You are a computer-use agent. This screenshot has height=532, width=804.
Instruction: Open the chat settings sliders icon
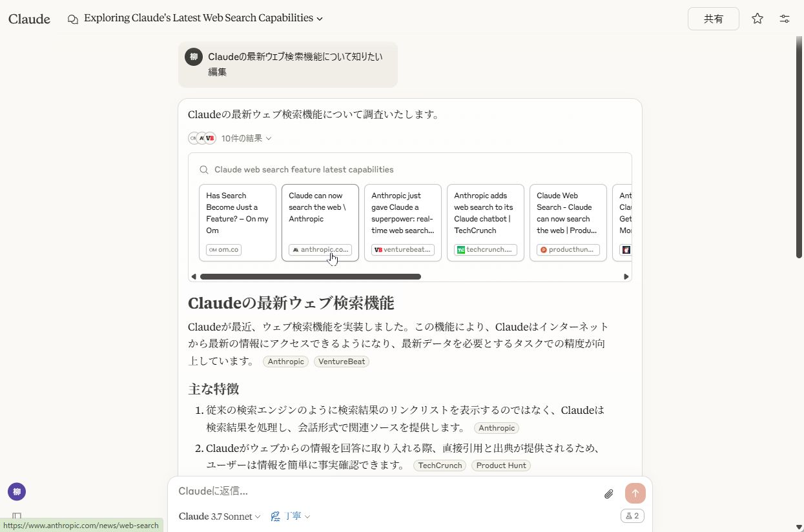coord(785,19)
